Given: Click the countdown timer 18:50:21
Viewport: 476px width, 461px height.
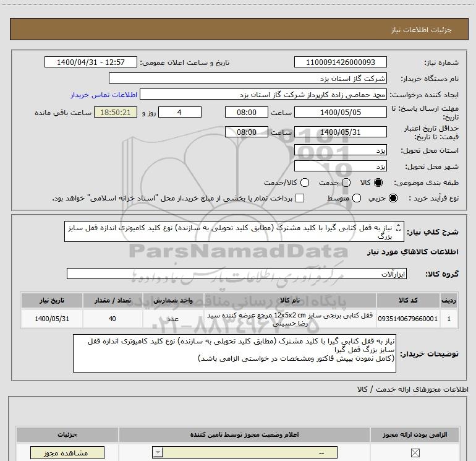Looking at the screenshot, I should click(116, 112).
